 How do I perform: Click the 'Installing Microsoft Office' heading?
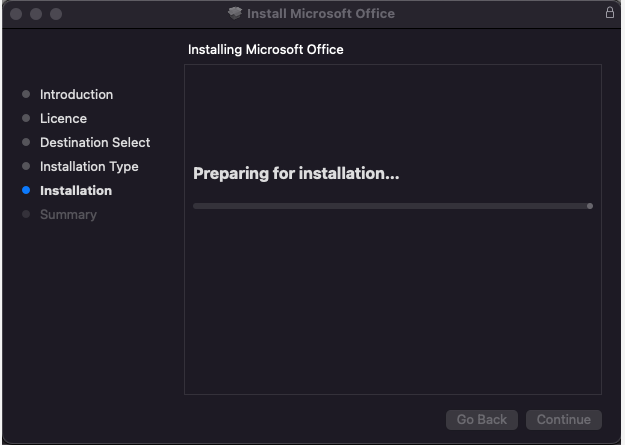tap(265, 49)
